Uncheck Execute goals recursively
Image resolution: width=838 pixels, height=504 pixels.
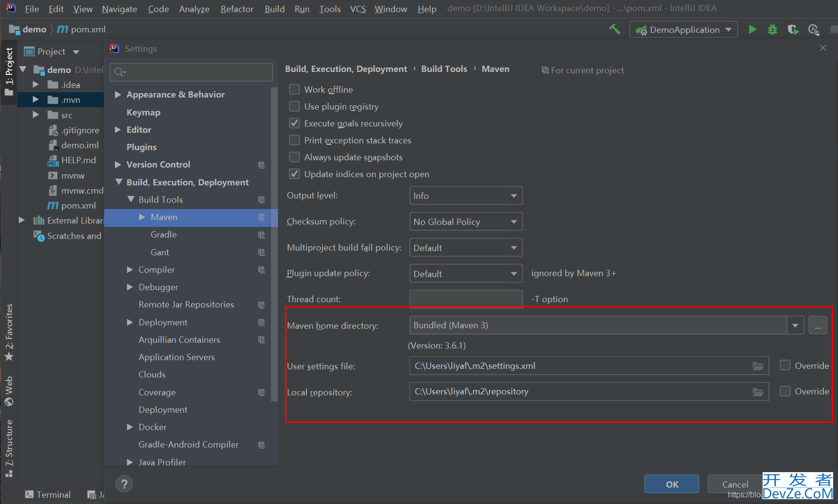[x=294, y=123]
